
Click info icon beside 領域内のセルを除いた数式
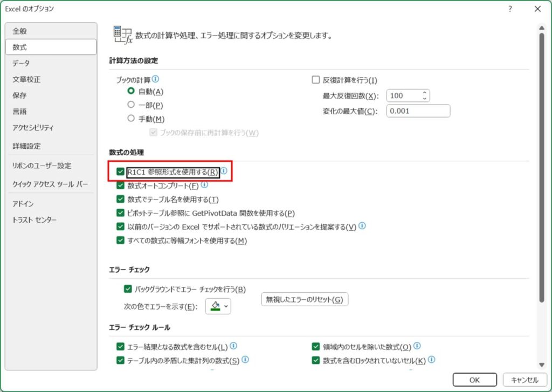pyautogui.click(x=417, y=346)
